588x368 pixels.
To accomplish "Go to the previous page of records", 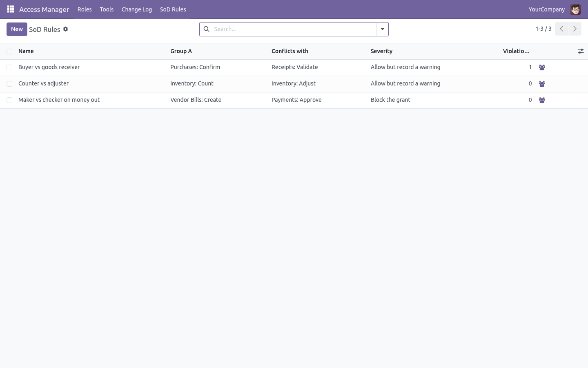I will pos(561,29).
